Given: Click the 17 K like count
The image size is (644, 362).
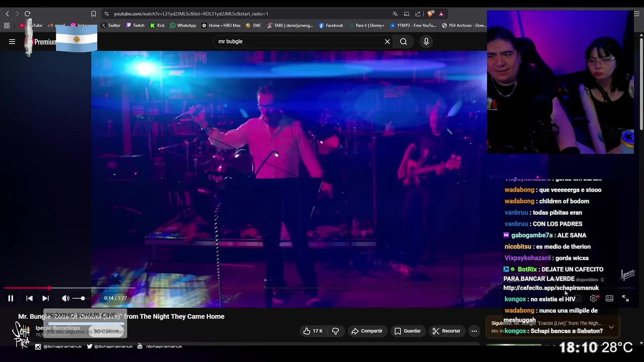Looking at the screenshot, I should (x=317, y=331).
